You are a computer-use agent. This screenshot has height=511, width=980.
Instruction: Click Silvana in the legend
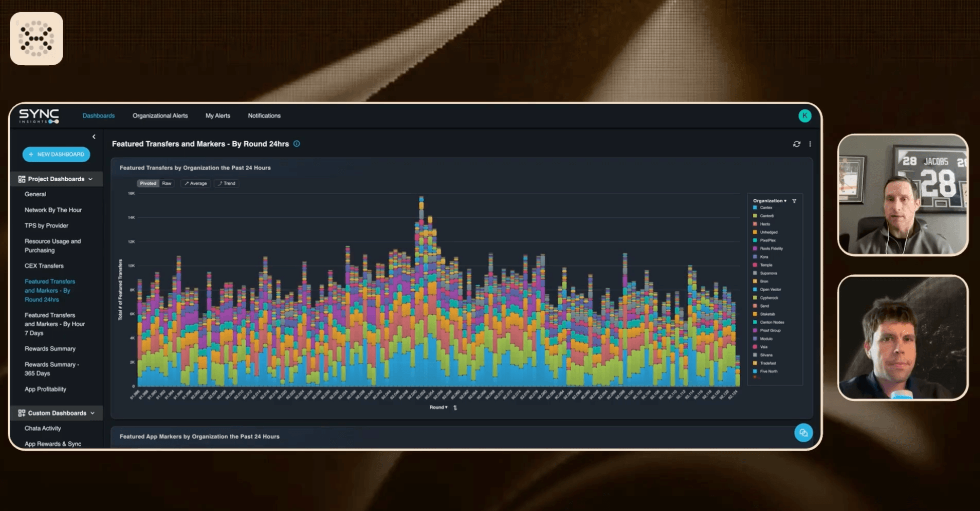tap(763, 355)
